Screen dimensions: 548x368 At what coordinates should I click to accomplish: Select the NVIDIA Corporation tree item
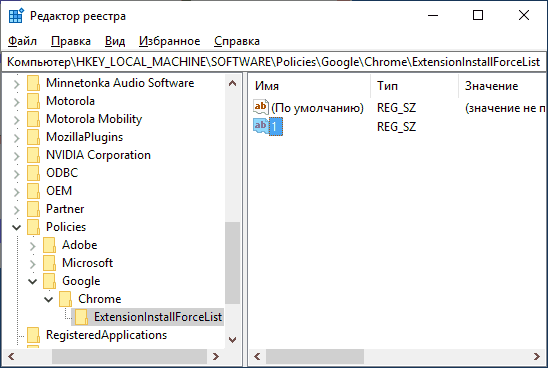(99, 155)
